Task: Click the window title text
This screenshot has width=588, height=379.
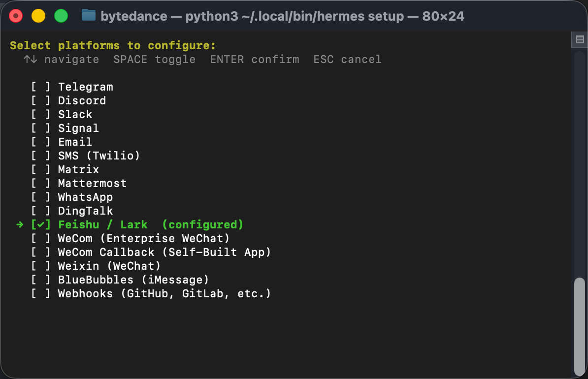Action: click(282, 16)
